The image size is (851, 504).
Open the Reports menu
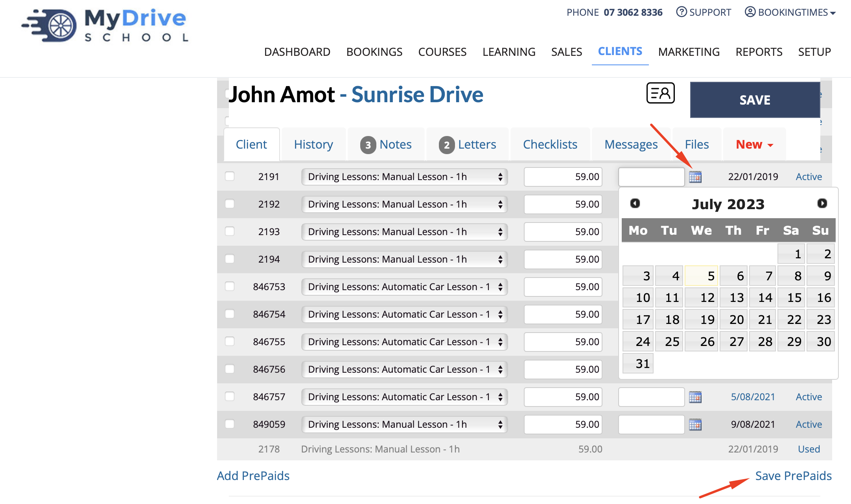759,52
